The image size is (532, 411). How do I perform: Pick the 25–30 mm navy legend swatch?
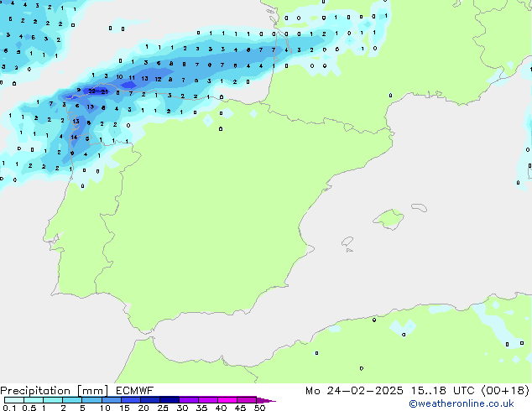point(169,400)
